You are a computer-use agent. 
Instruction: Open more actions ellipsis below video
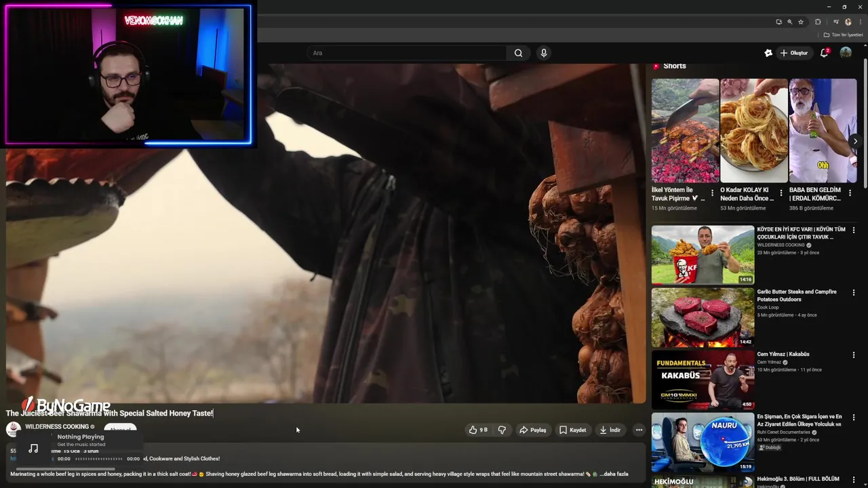click(639, 430)
